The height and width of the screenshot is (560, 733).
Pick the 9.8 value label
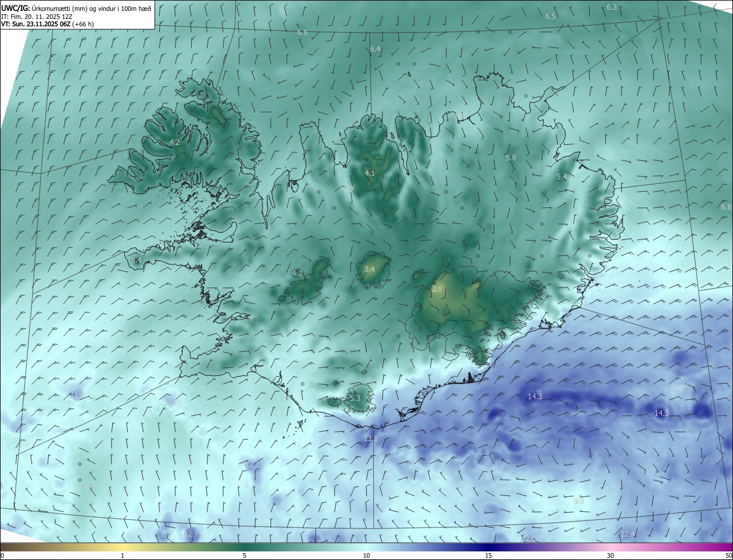tap(579, 502)
